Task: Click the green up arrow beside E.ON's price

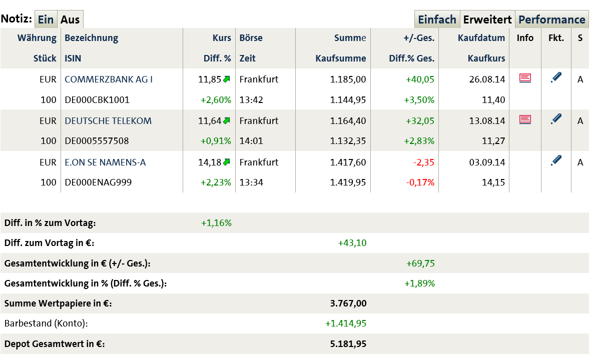Action: [227, 162]
